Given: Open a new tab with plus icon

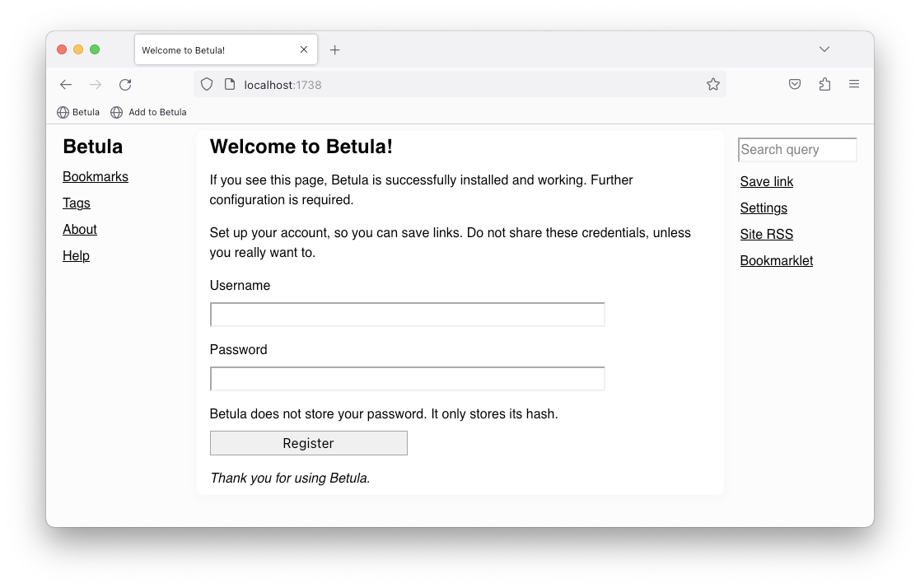Looking at the screenshot, I should tap(334, 50).
